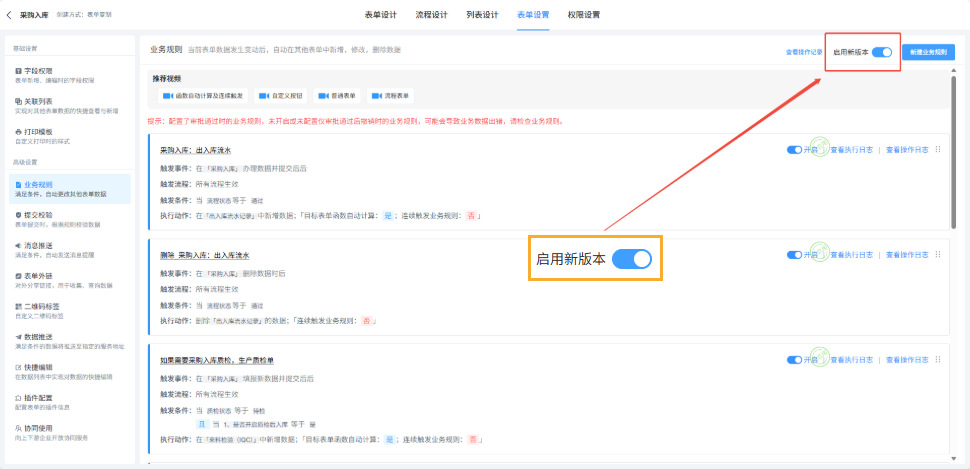Open 查看执行日志 for 生产质检单 rule
The image size is (970, 469).
(851, 360)
